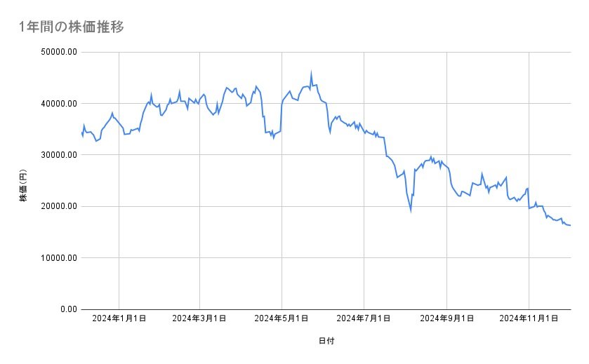Screen dimensions: 589x364
Task: Select the horizontal axis title 日付
Action: (x=326, y=341)
